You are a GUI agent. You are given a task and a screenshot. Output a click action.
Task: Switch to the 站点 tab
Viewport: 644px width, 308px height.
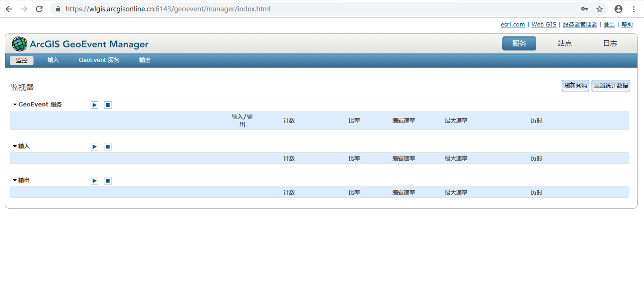564,43
